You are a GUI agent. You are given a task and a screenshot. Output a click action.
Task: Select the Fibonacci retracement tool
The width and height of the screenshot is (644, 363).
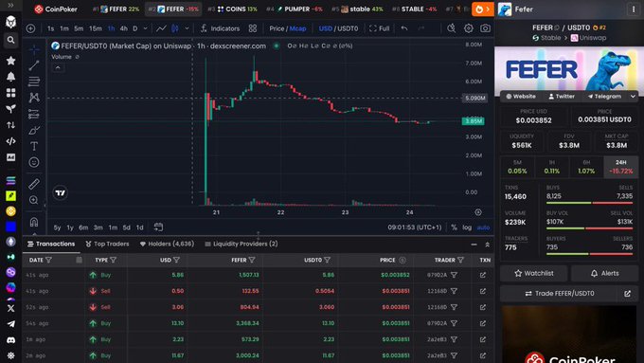[x=34, y=82]
